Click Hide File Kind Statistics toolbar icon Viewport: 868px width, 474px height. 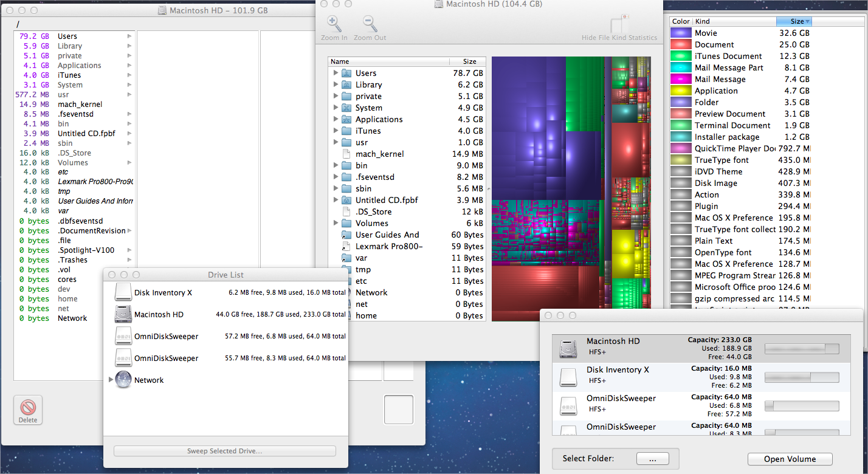(x=619, y=23)
